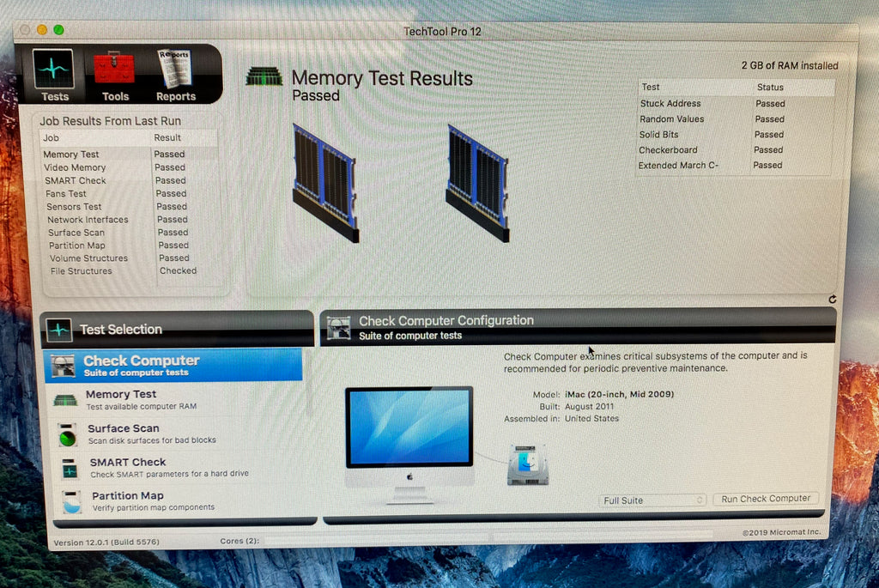The width and height of the screenshot is (879, 588).
Task: Click the refresh arrow icon above configuration
Action: pos(832,300)
